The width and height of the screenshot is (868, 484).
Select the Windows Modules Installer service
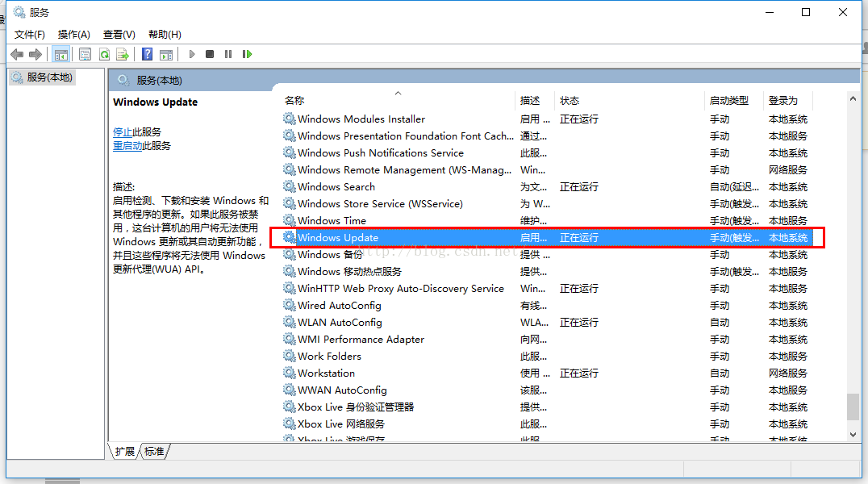pos(547,119)
